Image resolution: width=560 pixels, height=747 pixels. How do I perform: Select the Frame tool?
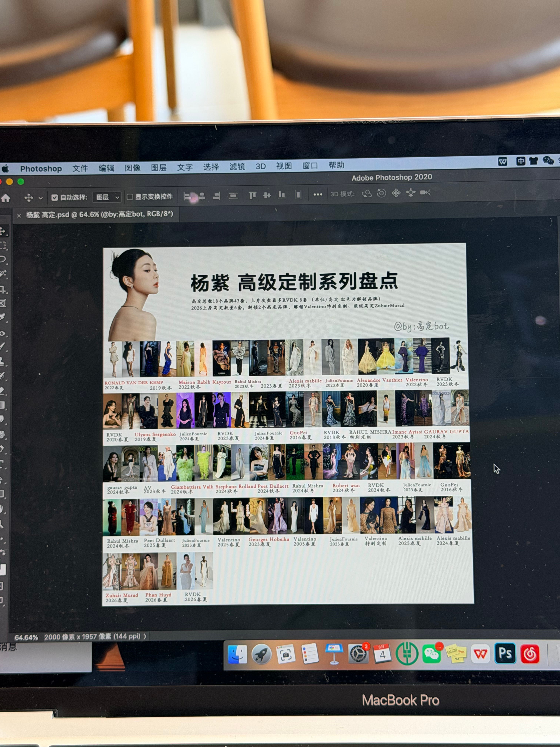[3, 303]
